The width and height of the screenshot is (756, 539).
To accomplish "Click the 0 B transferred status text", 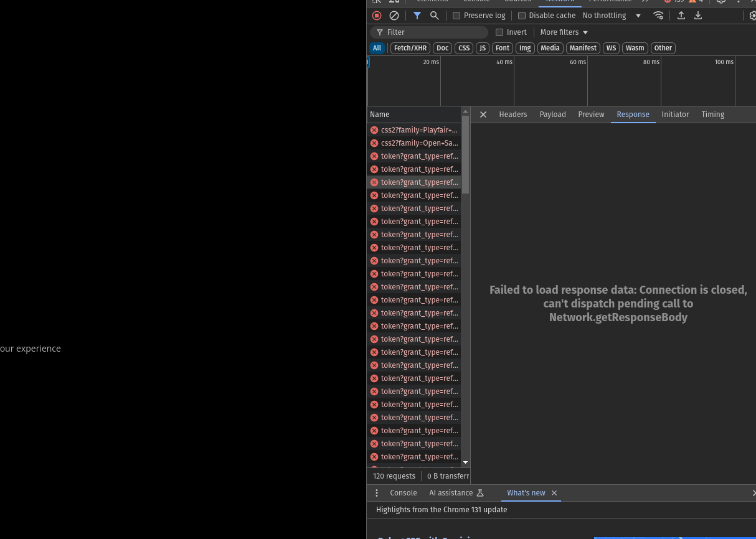I will [448, 476].
